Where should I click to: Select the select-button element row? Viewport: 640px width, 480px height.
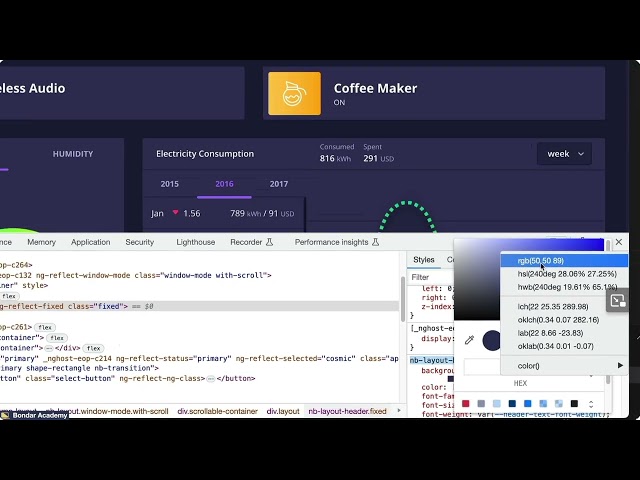pos(199,378)
